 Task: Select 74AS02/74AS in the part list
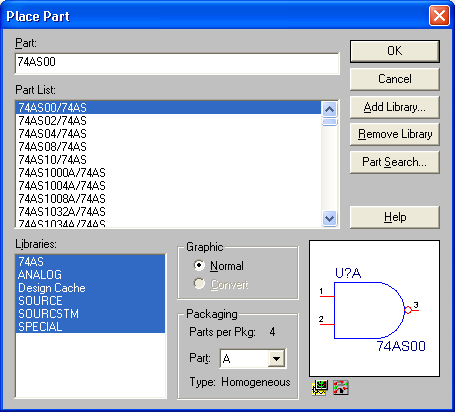tap(168, 120)
